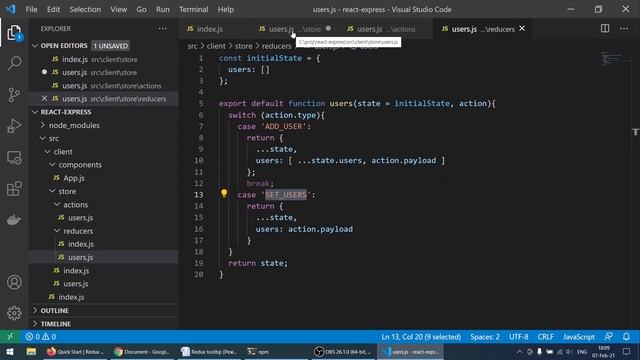The width and height of the screenshot is (640, 360).
Task: Click the lightbulb code action on line 13
Action: click(x=224, y=193)
